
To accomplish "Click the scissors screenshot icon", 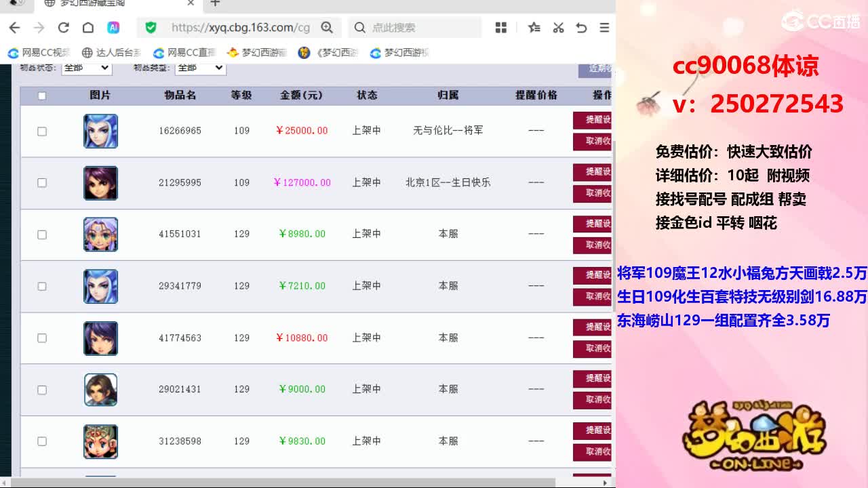I will tap(558, 28).
